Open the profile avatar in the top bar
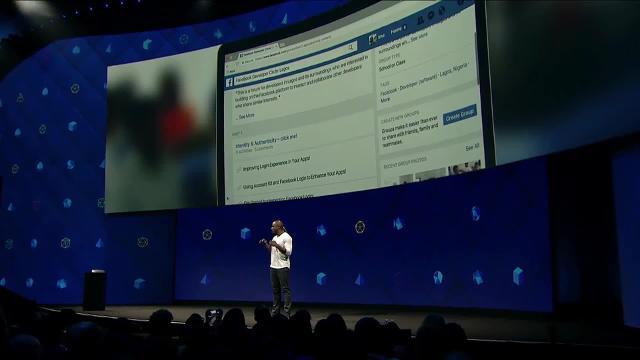Screen dimensions: 640x360 click(373, 39)
